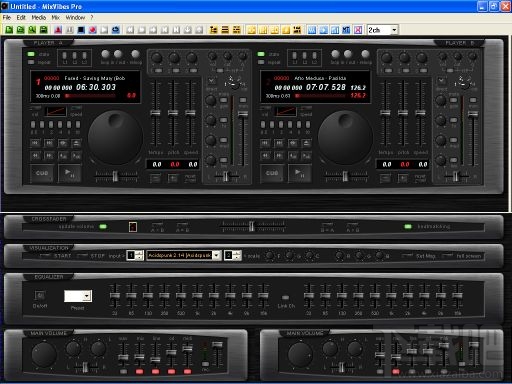
Task: Click right equalizer 16k slider
Action: pyautogui.click(x=457, y=296)
